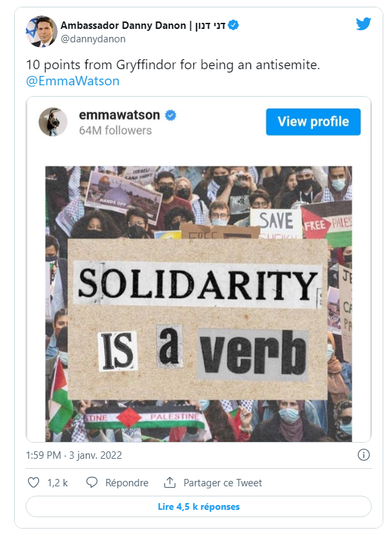Image resolution: width=392 pixels, height=534 pixels.
Task: Open Danny Danon's profile avatar
Action: pos(42,32)
